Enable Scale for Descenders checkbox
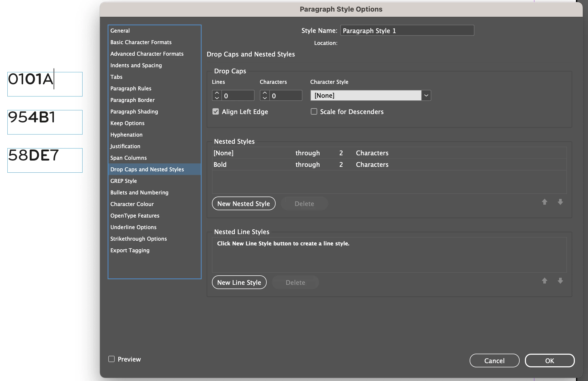The height and width of the screenshot is (381, 588). point(314,112)
